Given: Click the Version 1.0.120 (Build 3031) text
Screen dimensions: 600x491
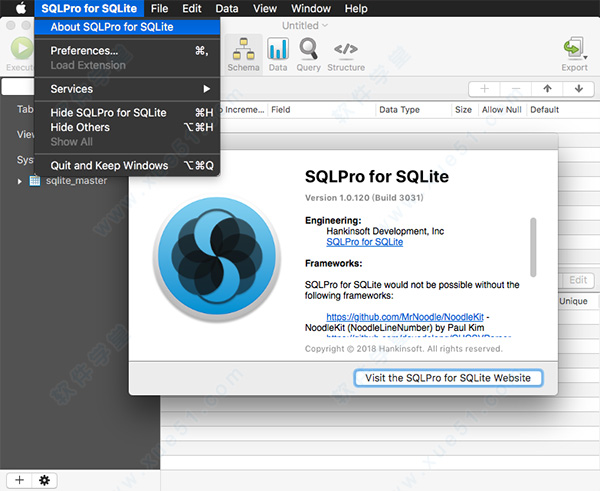Looking at the screenshot, I should (364, 197).
